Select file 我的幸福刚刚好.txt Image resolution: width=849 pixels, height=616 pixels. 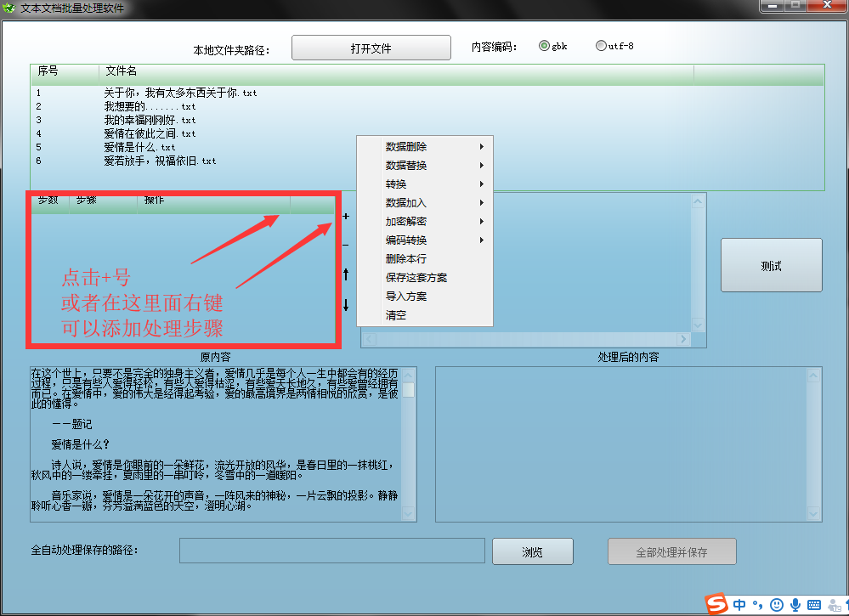click(150, 120)
